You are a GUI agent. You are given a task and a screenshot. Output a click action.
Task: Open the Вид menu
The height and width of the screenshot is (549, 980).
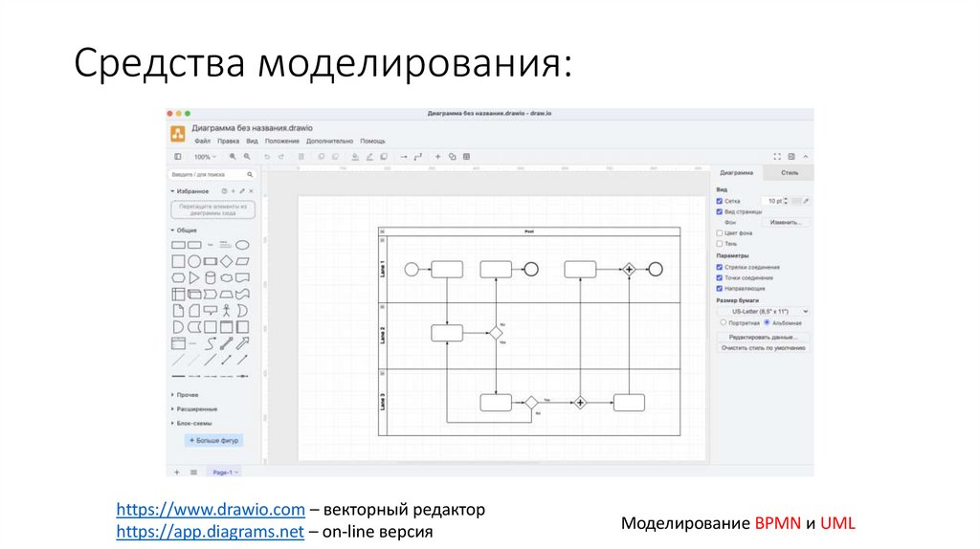coord(252,142)
